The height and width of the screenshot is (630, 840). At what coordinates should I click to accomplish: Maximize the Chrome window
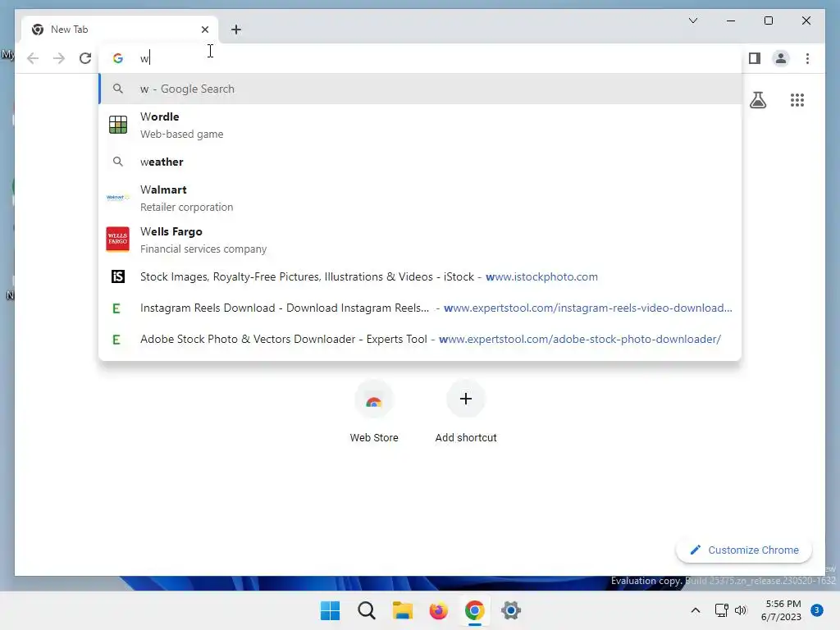click(768, 21)
